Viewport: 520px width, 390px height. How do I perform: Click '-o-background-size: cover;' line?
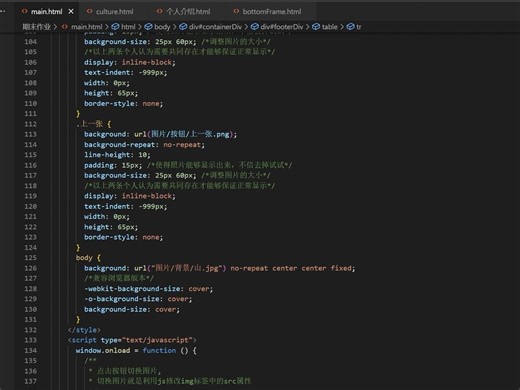pos(138,299)
